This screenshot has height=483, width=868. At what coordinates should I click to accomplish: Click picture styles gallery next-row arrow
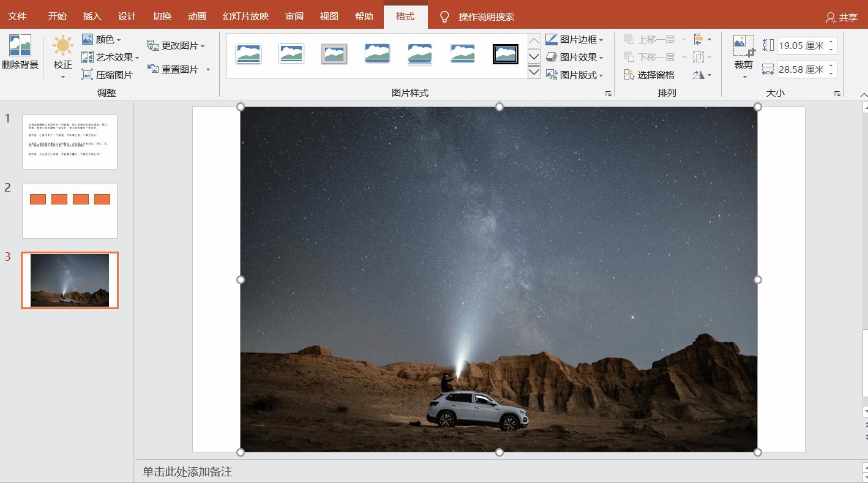pyautogui.click(x=534, y=56)
